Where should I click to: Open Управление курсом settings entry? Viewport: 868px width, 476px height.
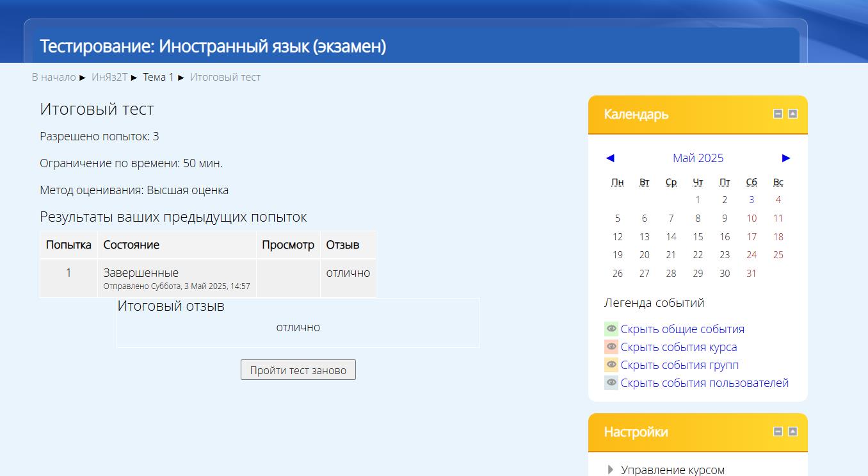(x=673, y=470)
